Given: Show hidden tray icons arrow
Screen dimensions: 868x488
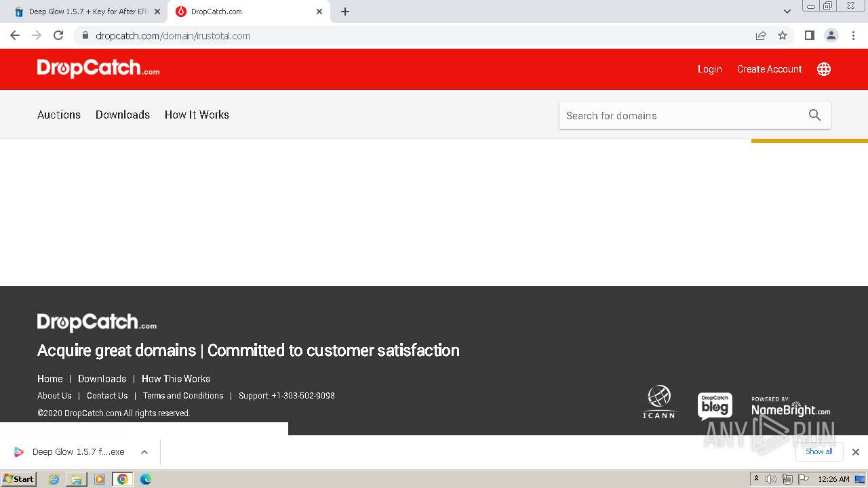Looking at the screenshot, I should [756, 479].
